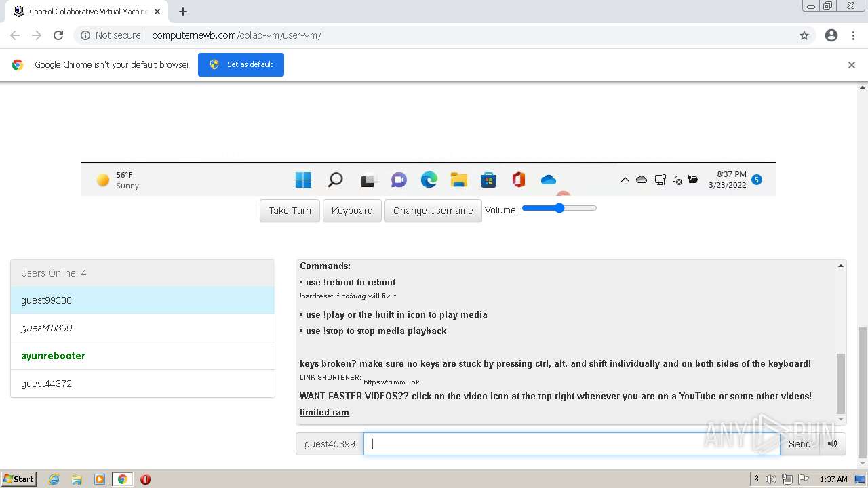Open the host clock showing 1:37 AM
The width and height of the screenshot is (868, 488).
833,479
